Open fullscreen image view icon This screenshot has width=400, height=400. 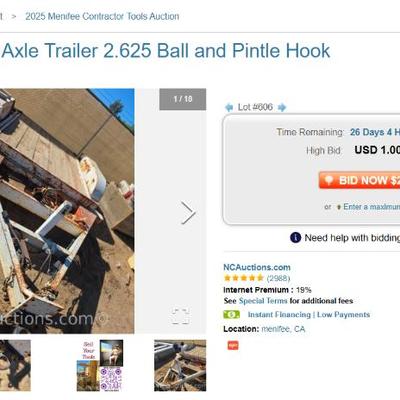[x=180, y=316]
